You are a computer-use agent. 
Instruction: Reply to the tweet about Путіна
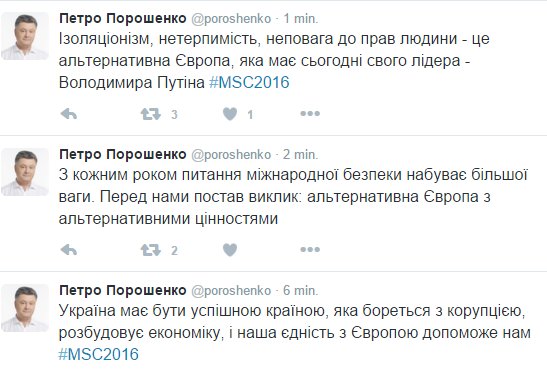coord(68,114)
